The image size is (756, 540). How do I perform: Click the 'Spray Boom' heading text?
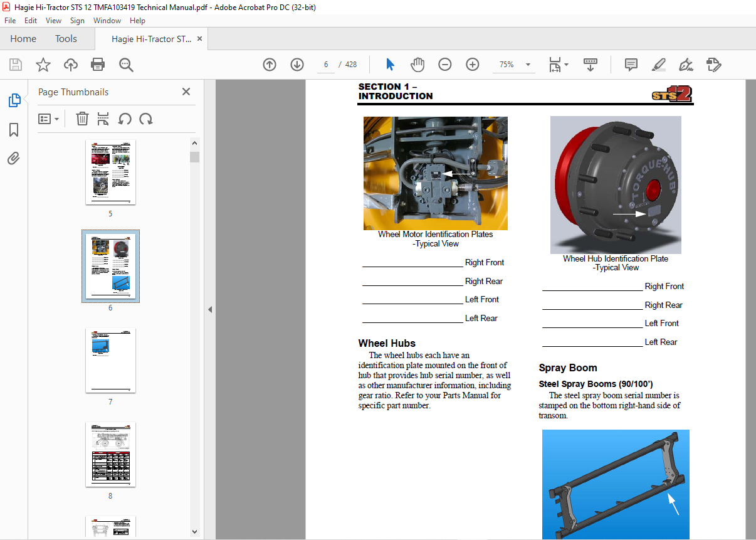pyautogui.click(x=568, y=368)
